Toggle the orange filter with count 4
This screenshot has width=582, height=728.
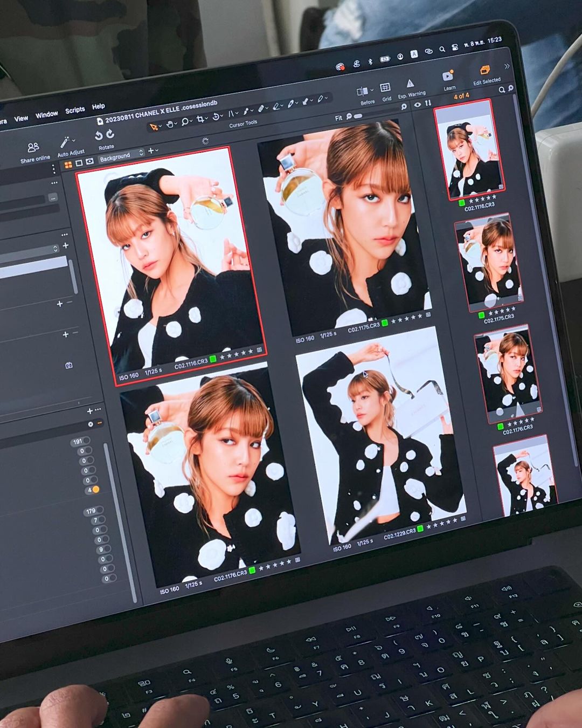[x=92, y=490]
